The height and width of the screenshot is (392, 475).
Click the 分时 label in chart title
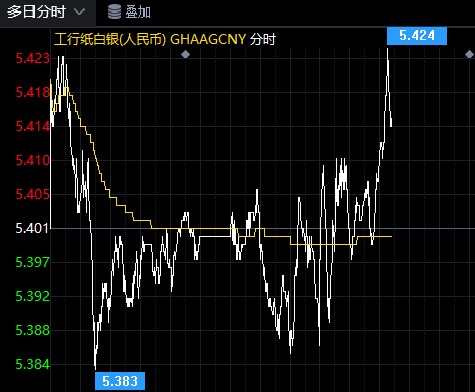[x=263, y=39]
